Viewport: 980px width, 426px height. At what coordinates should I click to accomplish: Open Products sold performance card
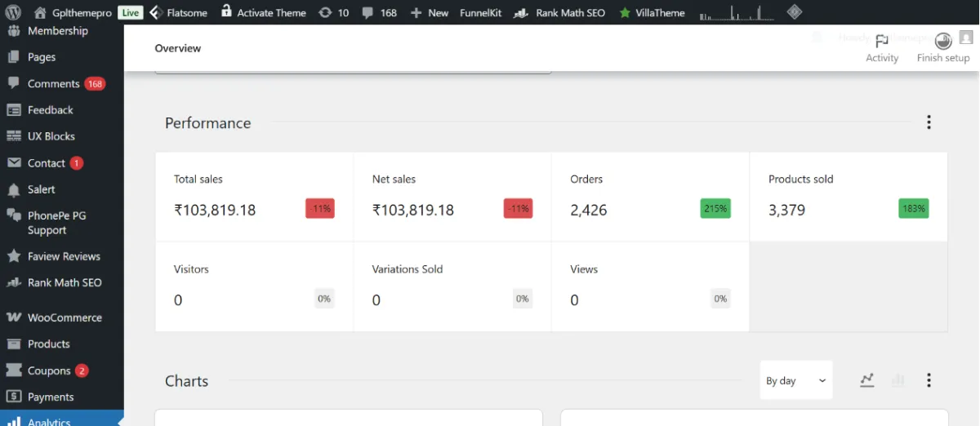849,197
